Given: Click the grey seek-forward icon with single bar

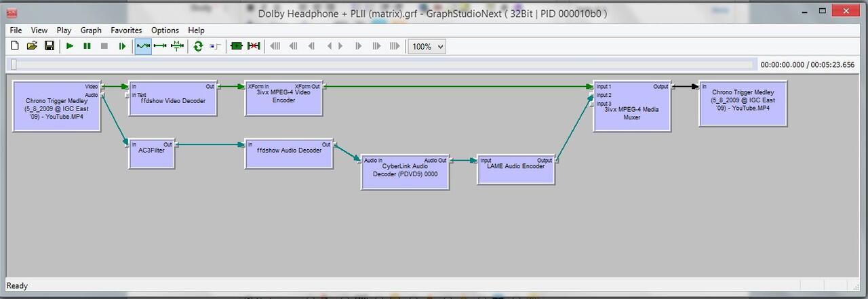Looking at the screenshot, I should pos(359,46).
